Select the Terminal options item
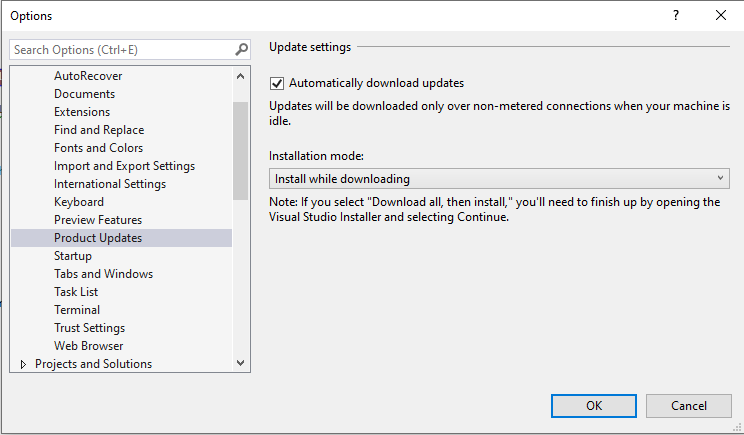This screenshot has height=435, width=744. pos(77,310)
